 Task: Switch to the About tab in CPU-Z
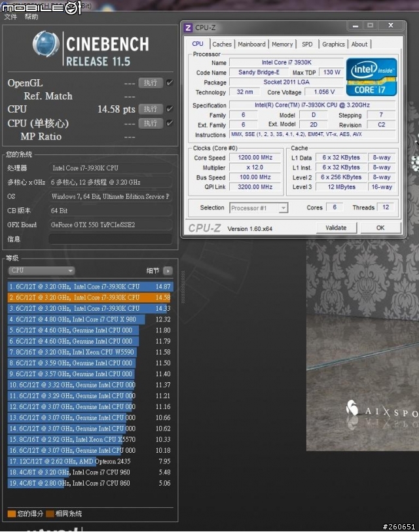coord(359,44)
